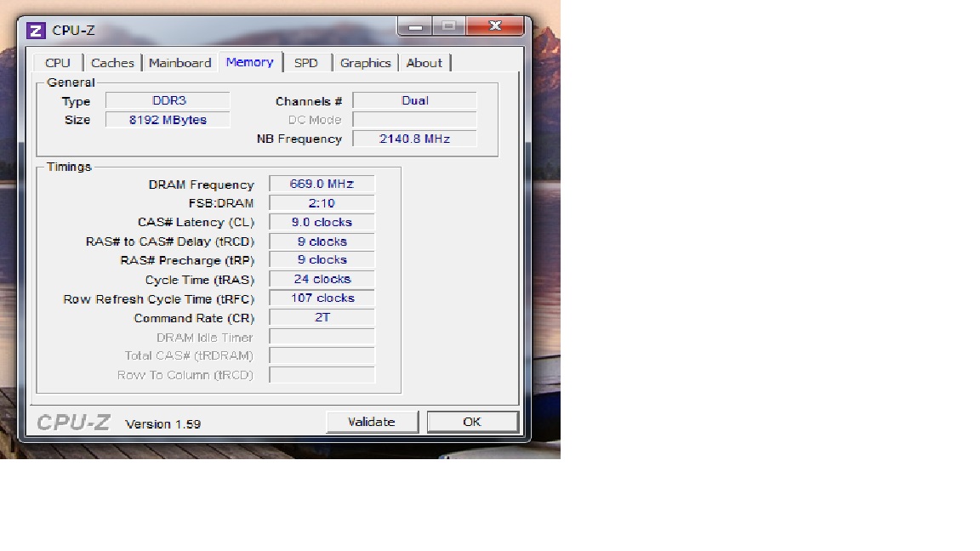
Task: Open the Caches tab
Action: (x=112, y=63)
